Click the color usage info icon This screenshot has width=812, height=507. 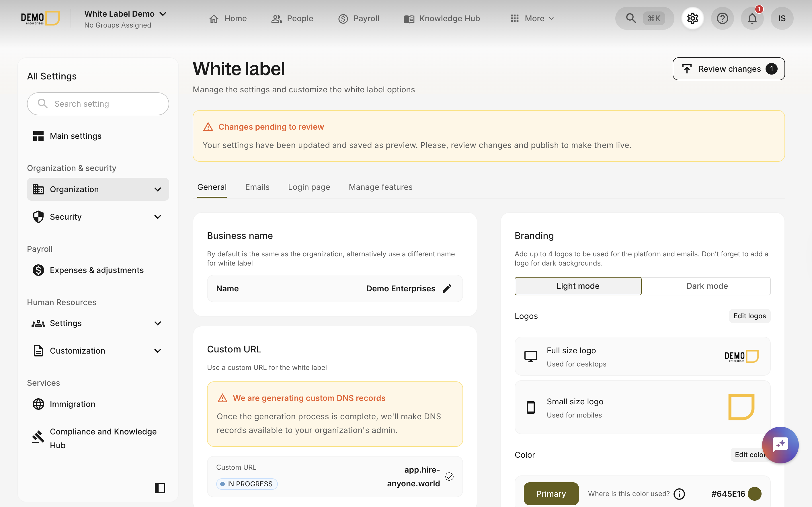point(679,494)
